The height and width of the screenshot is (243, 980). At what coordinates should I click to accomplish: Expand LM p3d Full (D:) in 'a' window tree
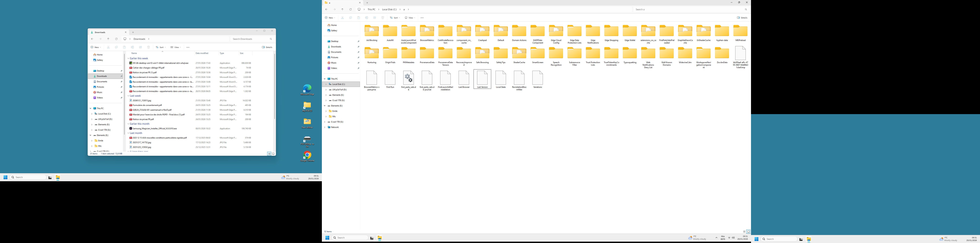click(326, 89)
